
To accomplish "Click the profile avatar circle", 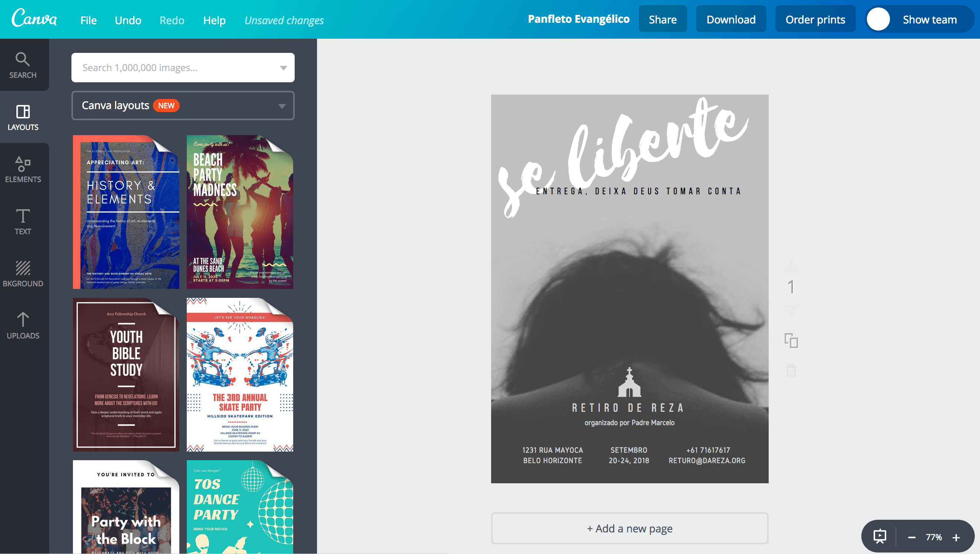I will 878,19.
